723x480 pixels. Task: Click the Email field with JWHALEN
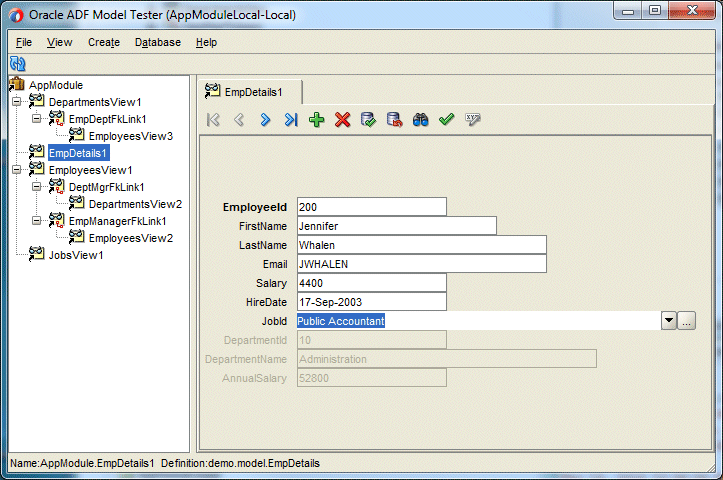[x=422, y=264]
